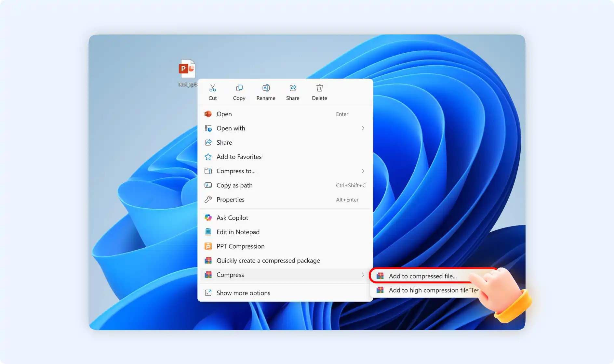614x364 pixels.
Task: Click the PowerPoint icon beside Open
Action: coord(208,114)
